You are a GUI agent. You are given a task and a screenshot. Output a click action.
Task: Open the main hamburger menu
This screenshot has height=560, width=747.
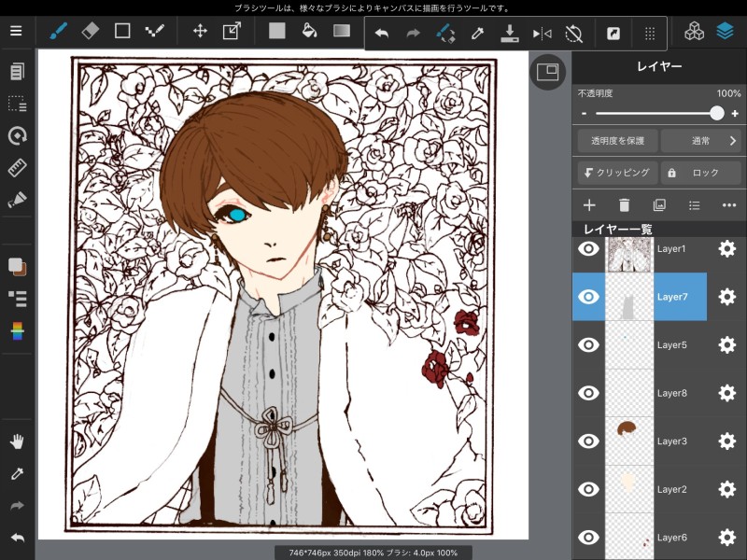point(16,31)
